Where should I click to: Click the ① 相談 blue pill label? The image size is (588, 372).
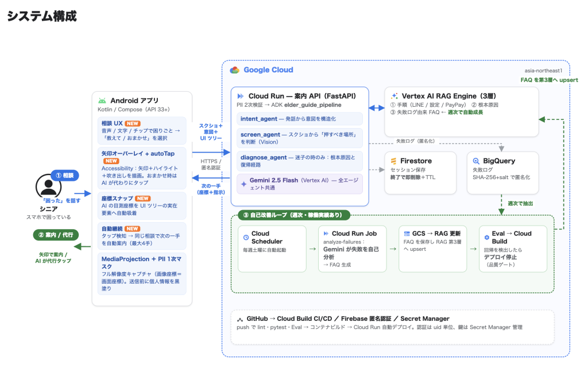pyautogui.click(x=64, y=175)
